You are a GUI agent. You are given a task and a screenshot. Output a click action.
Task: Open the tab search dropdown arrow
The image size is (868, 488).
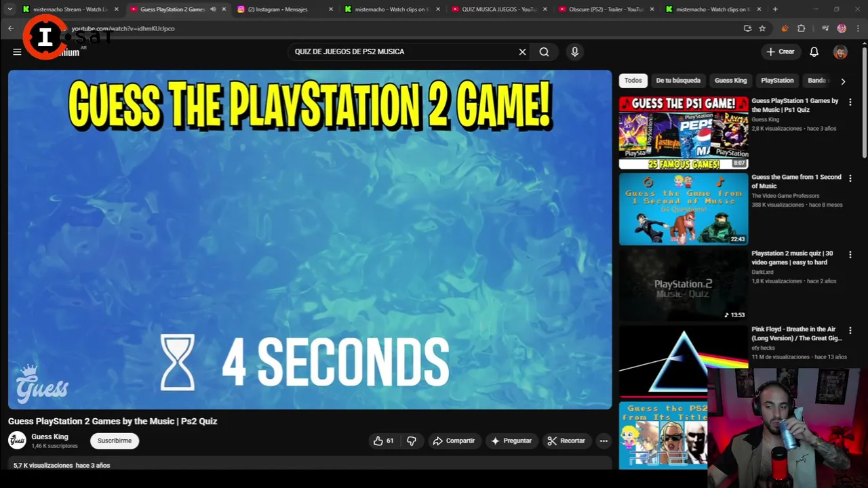(9, 9)
